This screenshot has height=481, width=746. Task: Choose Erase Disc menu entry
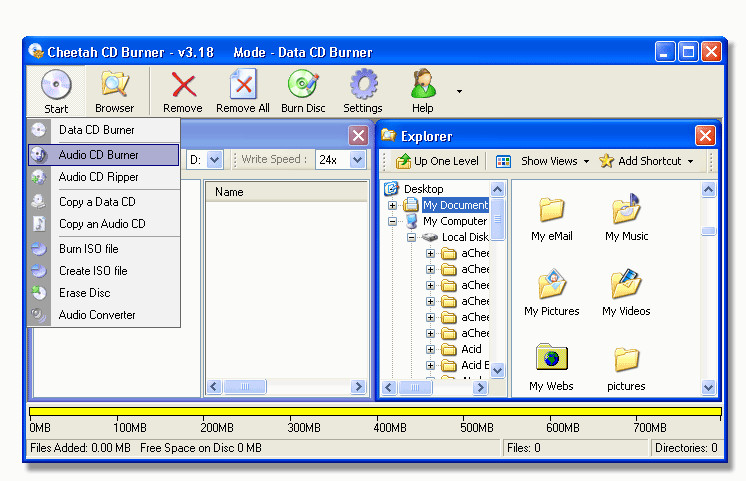tap(104, 293)
